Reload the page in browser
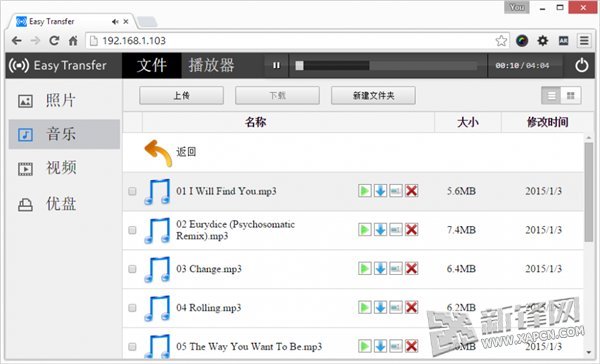The height and width of the screenshot is (364, 600). (x=54, y=41)
